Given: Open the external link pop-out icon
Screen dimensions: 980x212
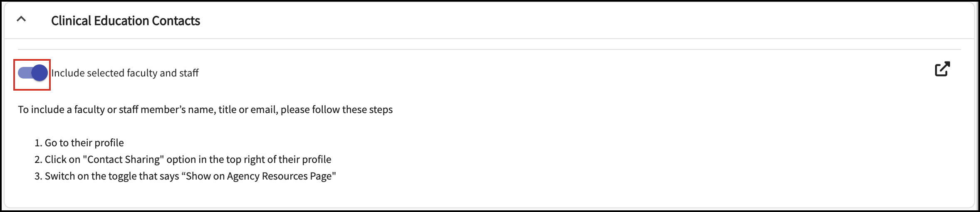Looking at the screenshot, I should (x=942, y=69).
